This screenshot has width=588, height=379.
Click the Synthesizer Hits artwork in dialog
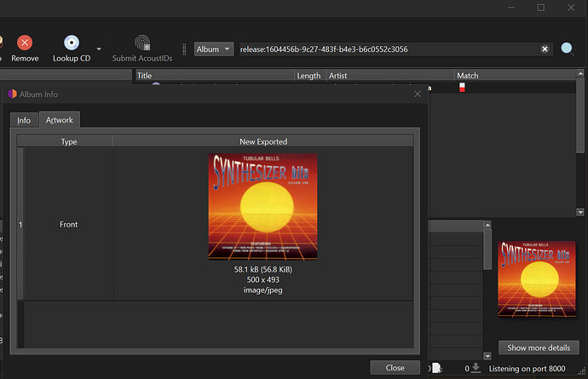tap(262, 207)
